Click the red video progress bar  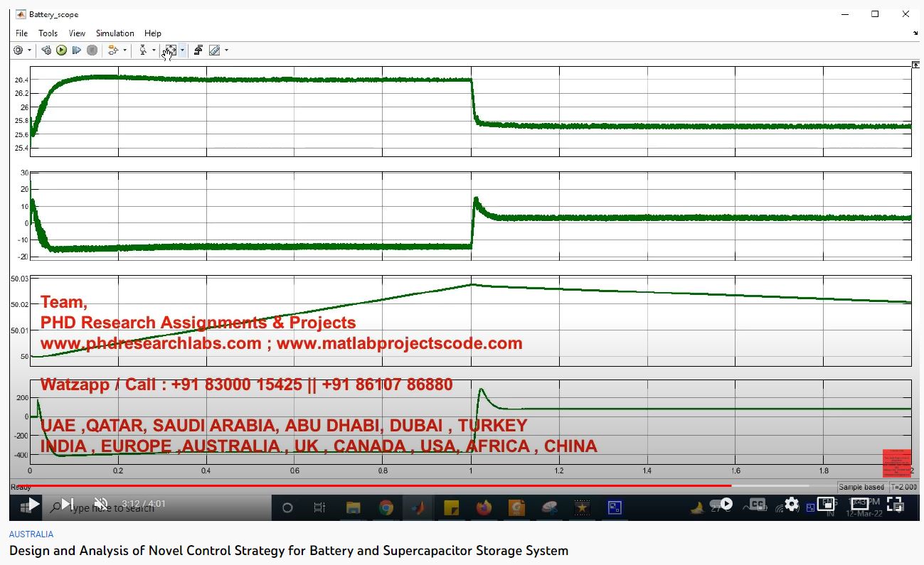point(356,486)
